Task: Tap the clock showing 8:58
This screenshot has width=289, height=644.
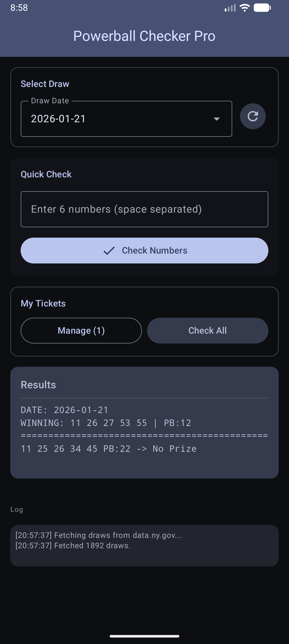Action: (19, 8)
